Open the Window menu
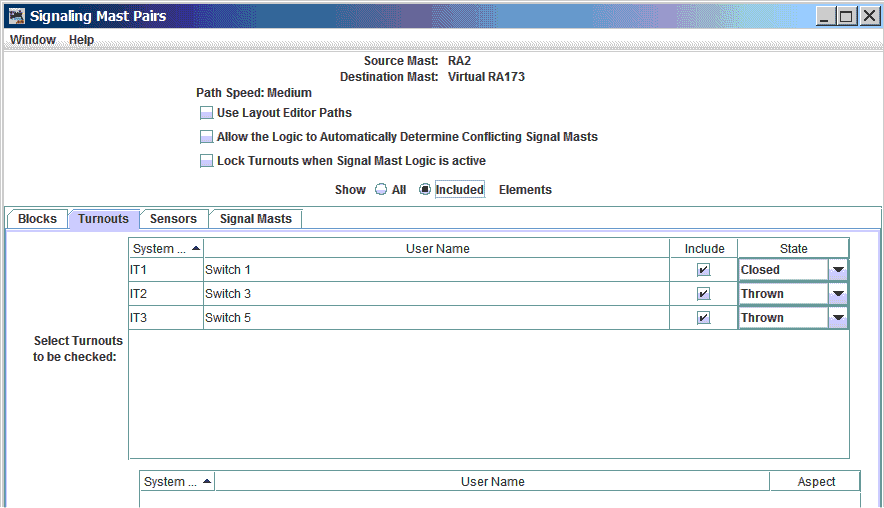884x508 pixels. [x=33, y=40]
